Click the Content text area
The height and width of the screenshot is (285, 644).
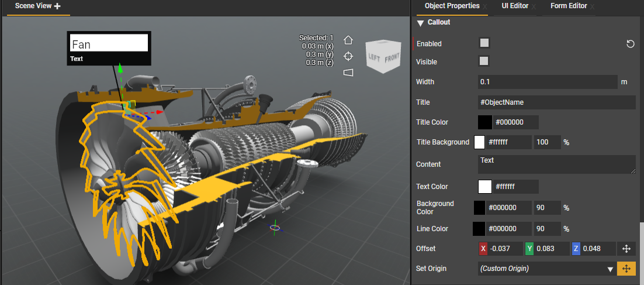click(556, 164)
